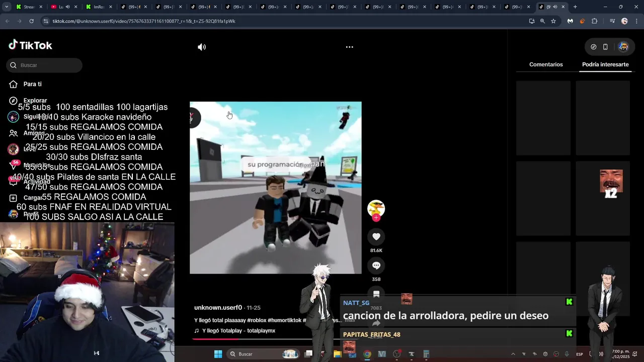Mute the TikTok video with speaker icon

tap(202, 47)
